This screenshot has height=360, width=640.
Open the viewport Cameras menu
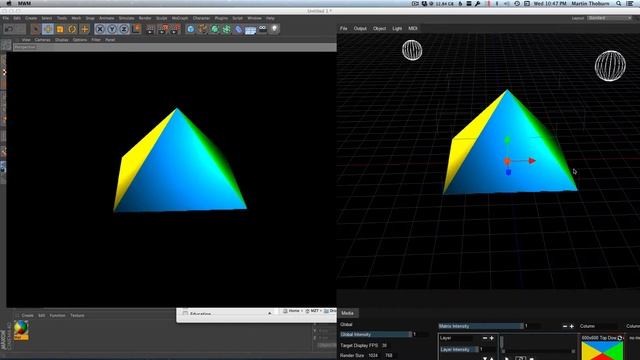[x=42, y=40]
